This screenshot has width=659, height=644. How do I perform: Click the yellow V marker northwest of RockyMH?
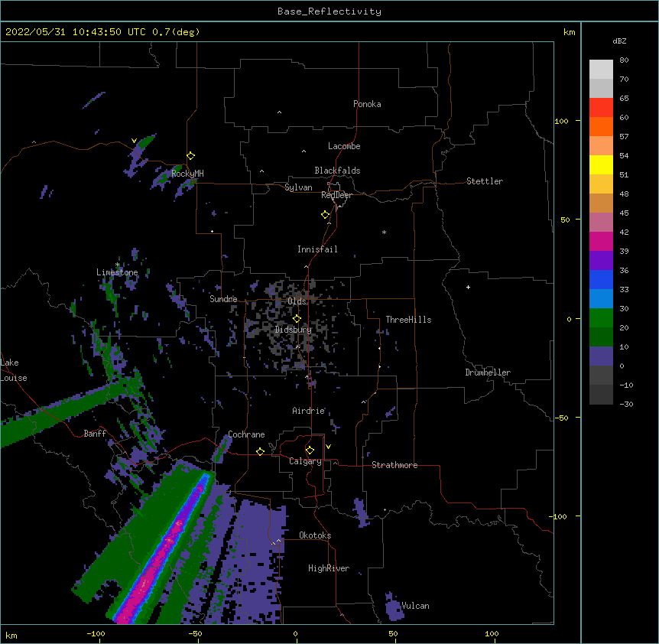coord(134,141)
